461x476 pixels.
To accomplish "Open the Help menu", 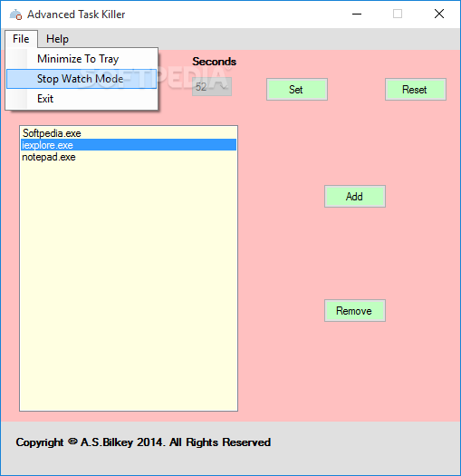I will (x=57, y=39).
